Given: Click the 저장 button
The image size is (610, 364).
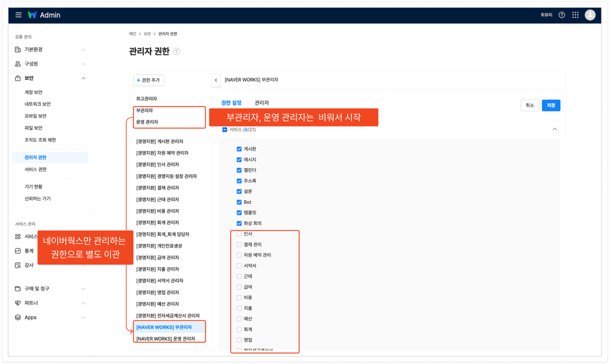Looking at the screenshot, I should (x=551, y=105).
